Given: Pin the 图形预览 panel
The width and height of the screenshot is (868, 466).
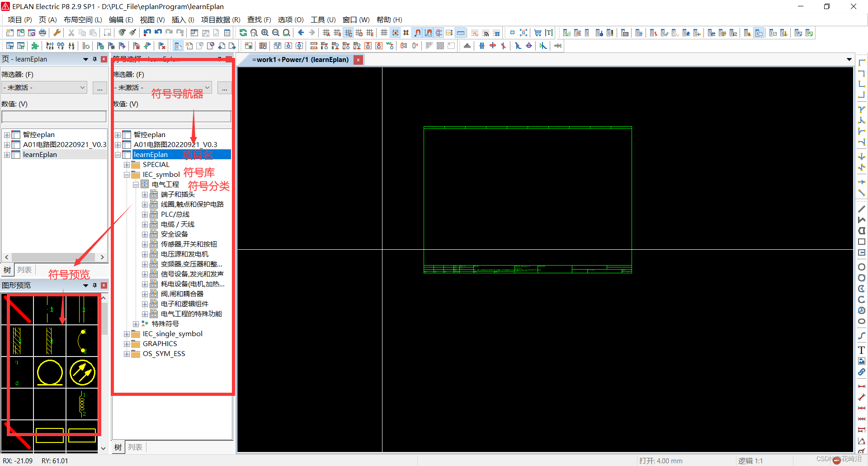Looking at the screenshot, I should [x=95, y=285].
